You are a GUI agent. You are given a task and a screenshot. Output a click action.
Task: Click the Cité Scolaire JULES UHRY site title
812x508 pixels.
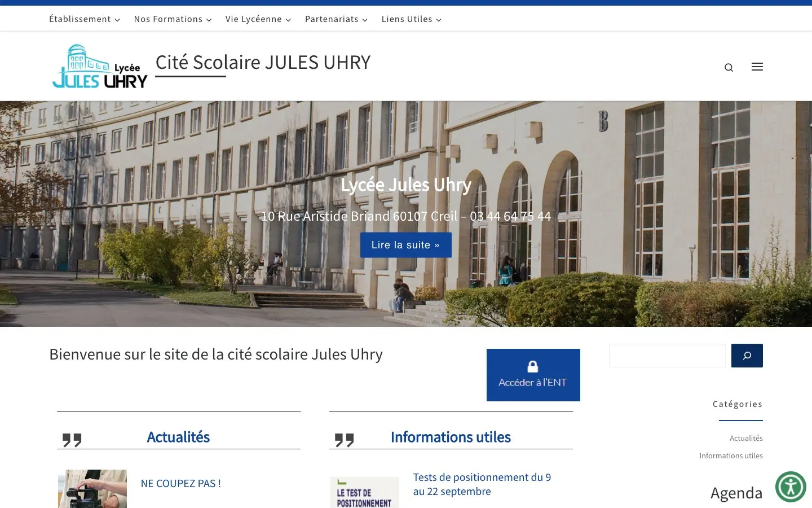coord(263,62)
